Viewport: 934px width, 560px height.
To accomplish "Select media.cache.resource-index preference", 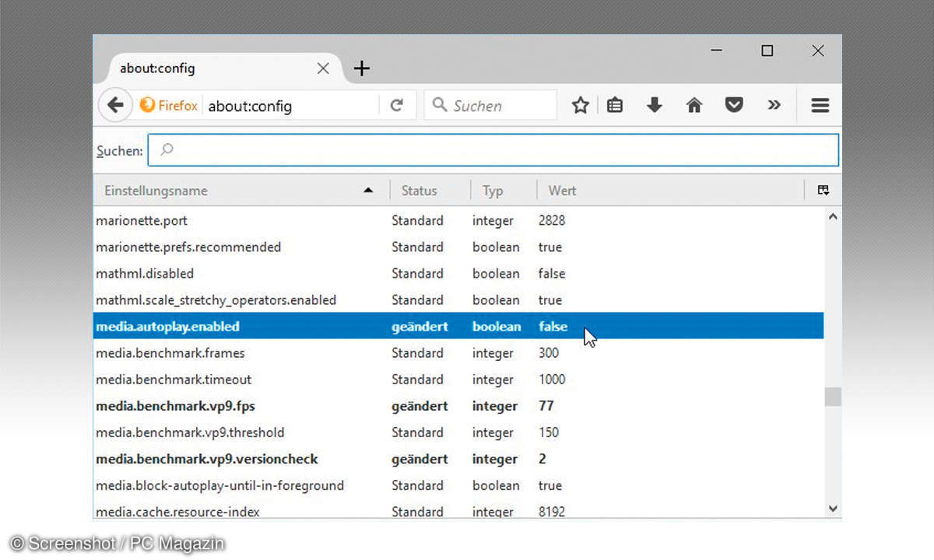I will 458,510.
